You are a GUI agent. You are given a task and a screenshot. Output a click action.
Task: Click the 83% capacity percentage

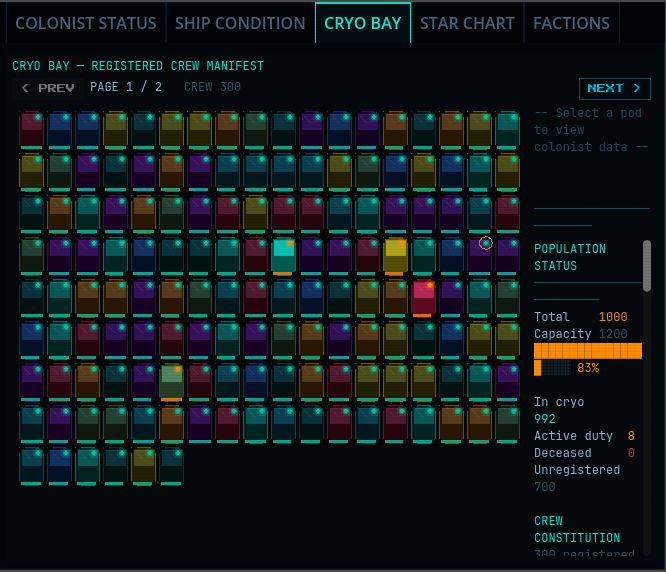[588, 368]
